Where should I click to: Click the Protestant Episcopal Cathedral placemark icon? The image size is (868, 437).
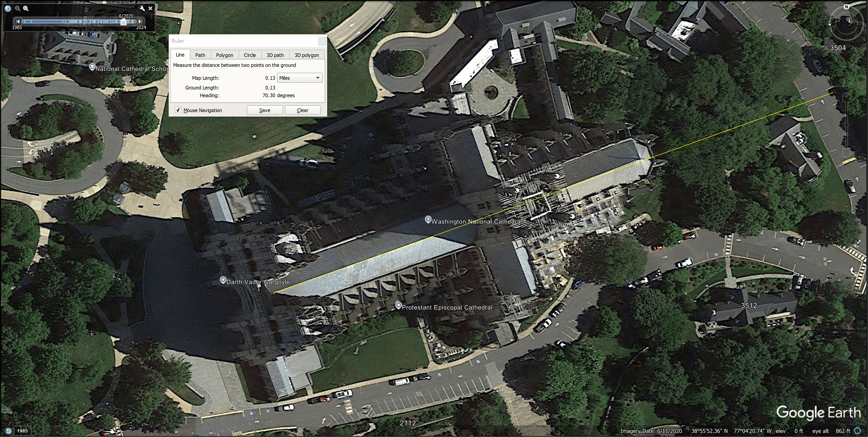[398, 305]
